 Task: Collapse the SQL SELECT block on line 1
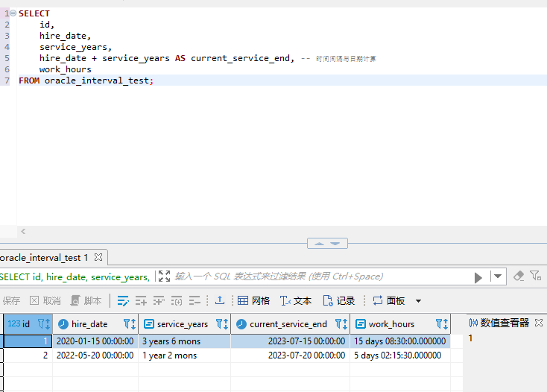13,13
